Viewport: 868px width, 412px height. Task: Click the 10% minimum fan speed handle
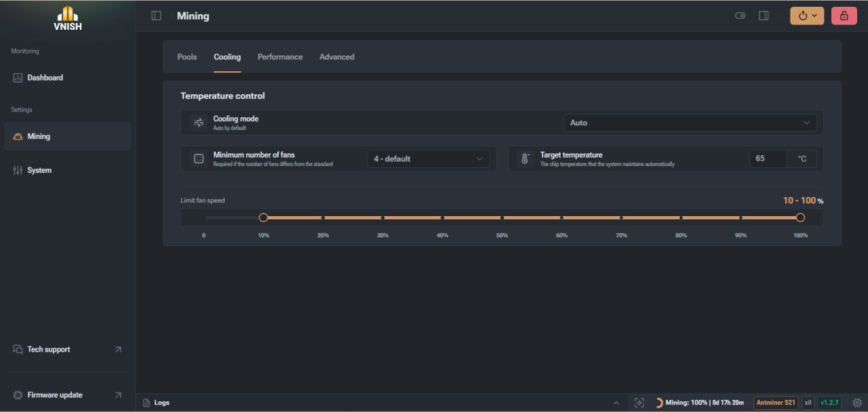click(x=264, y=218)
